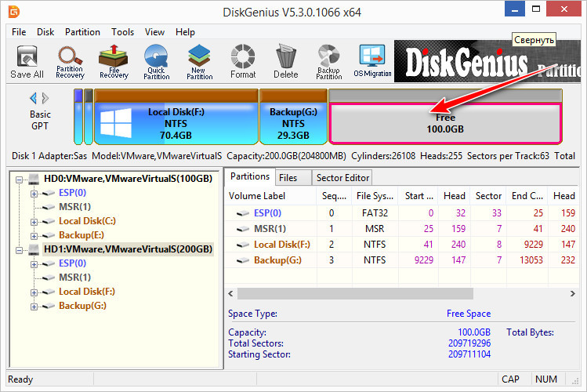Click the Delete trash can icon

[285, 61]
